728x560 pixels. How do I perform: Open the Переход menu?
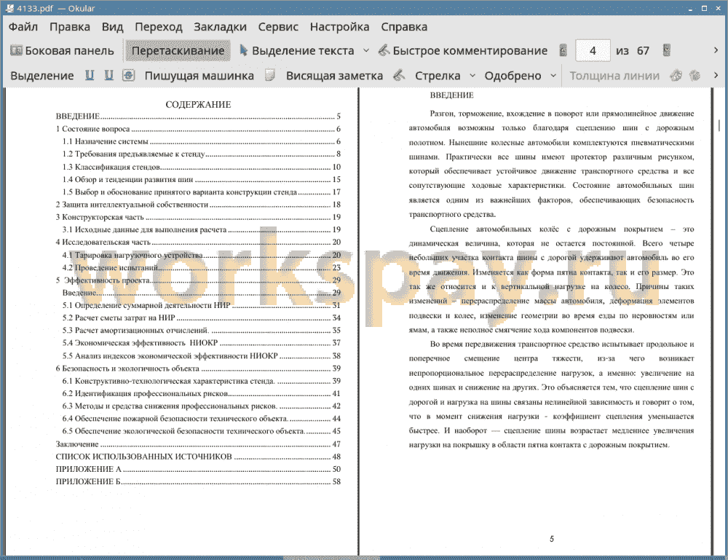[158, 27]
